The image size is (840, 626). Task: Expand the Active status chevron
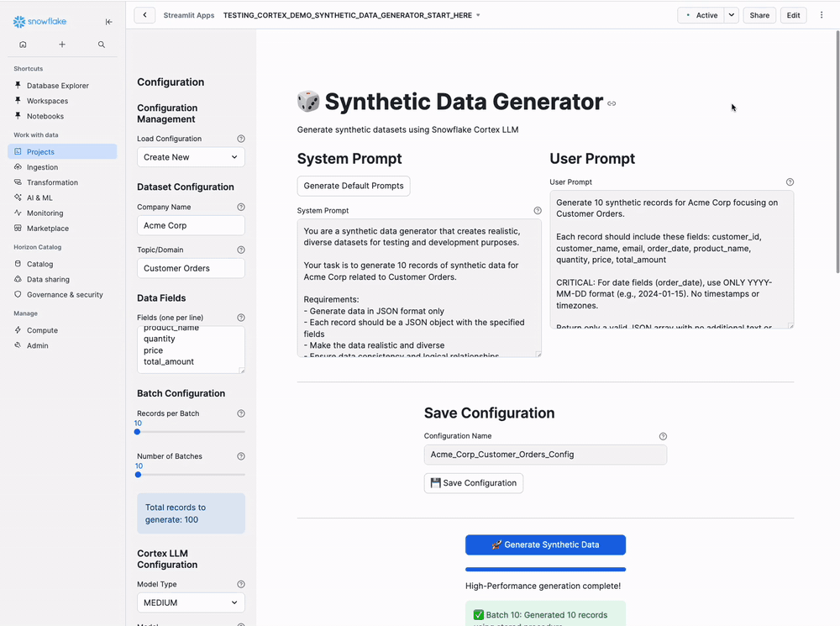tap(730, 14)
